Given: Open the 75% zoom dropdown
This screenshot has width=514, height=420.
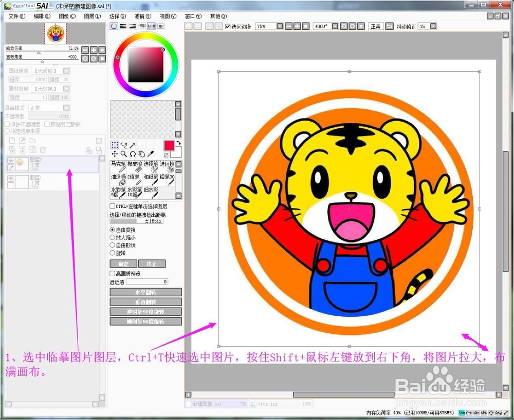Looking at the screenshot, I should pyautogui.click(x=280, y=26).
